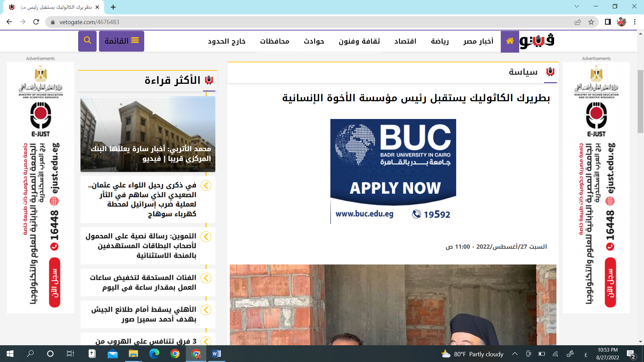Image resolution: width=644 pixels, height=362 pixels.
Task: Go to اقتصاد section
Action: click(405, 41)
